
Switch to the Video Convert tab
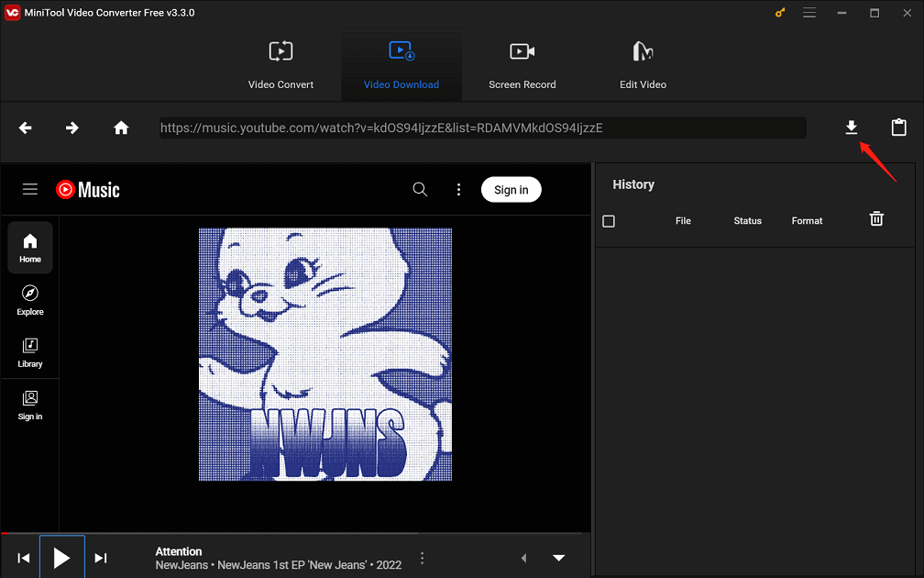280,64
